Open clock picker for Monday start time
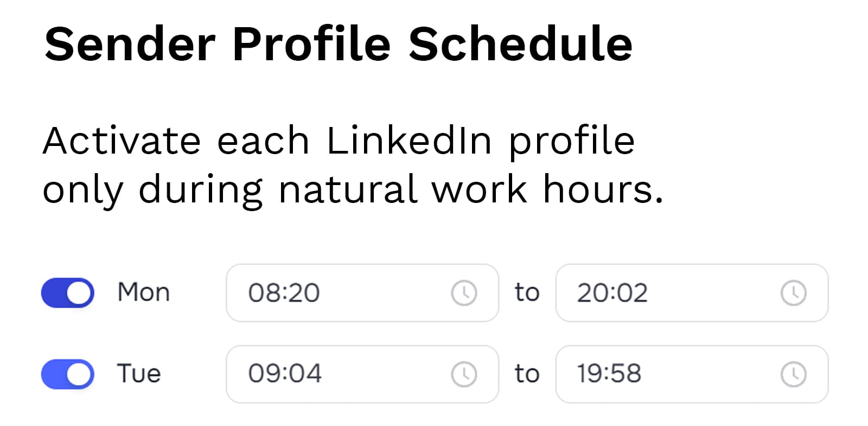Viewport: 868px width, 426px height. (x=464, y=293)
